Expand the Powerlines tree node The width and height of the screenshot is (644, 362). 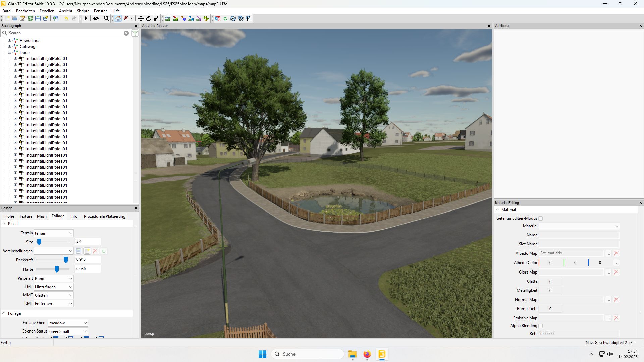(x=10, y=40)
